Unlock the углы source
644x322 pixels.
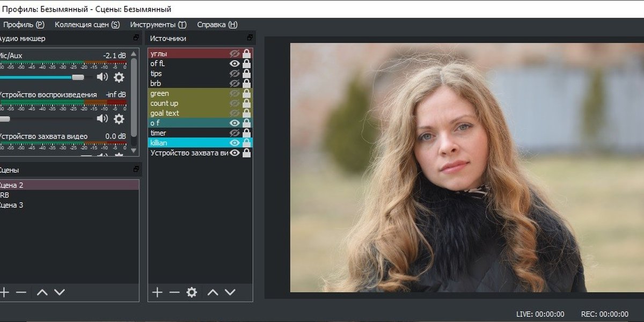[x=246, y=54]
